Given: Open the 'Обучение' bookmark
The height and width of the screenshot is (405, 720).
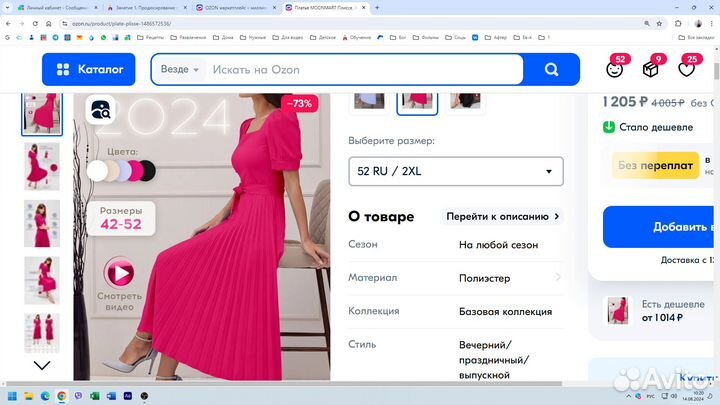Looking at the screenshot, I should point(357,38).
